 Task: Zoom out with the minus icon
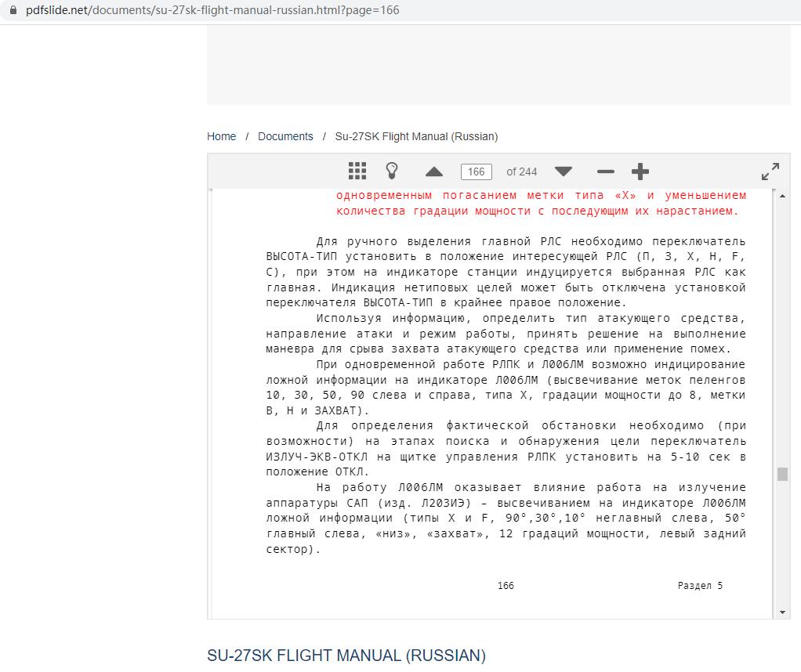tap(606, 172)
